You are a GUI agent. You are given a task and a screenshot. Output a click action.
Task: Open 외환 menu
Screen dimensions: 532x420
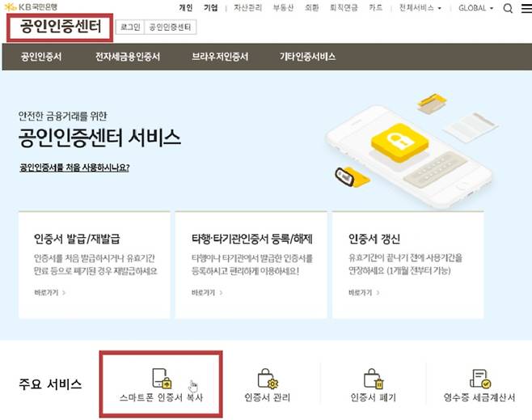click(311, 8)
